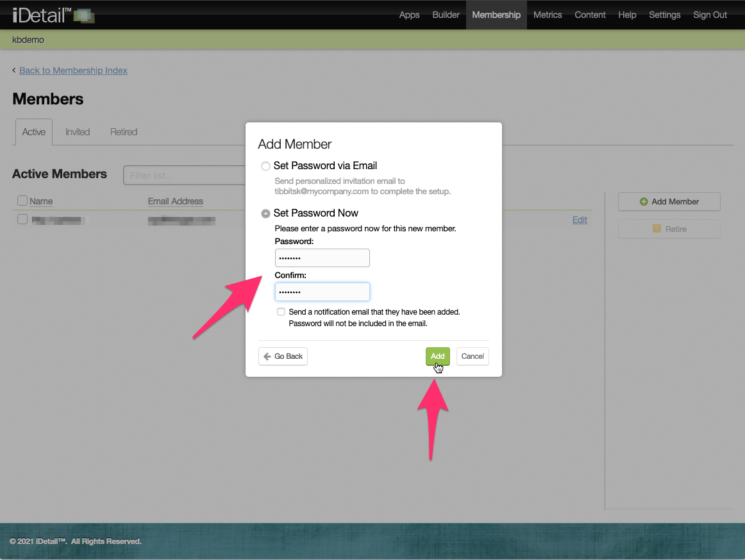Switch to the Active members tab
Screen dimensions: 745x560
(34, 132)
